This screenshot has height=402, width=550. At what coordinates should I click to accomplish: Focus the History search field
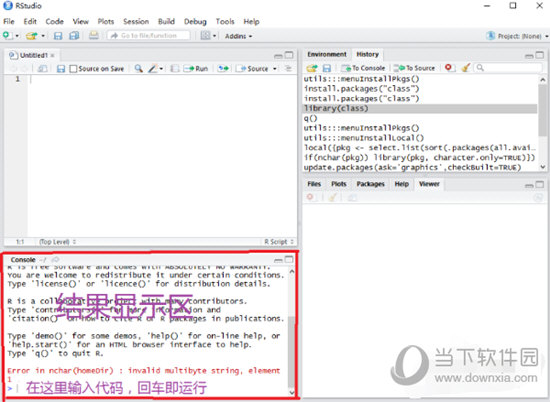click(509, 68)
